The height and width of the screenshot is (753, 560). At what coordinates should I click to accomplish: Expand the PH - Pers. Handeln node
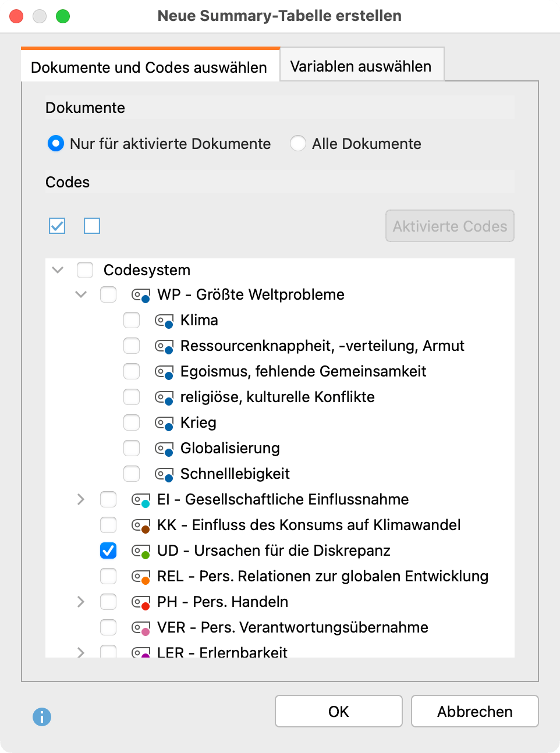click(x=81, y=602)
